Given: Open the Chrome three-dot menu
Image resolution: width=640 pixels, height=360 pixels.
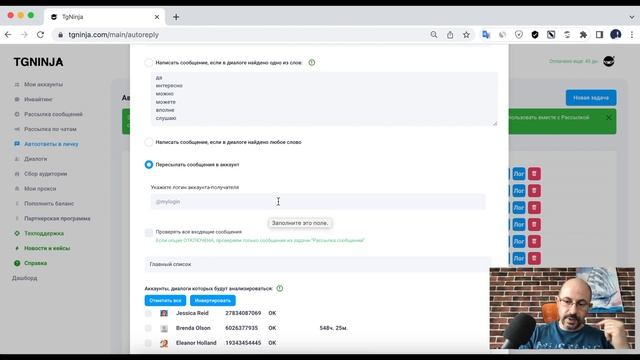Looking at the screenshot, I should coord(632,35).
